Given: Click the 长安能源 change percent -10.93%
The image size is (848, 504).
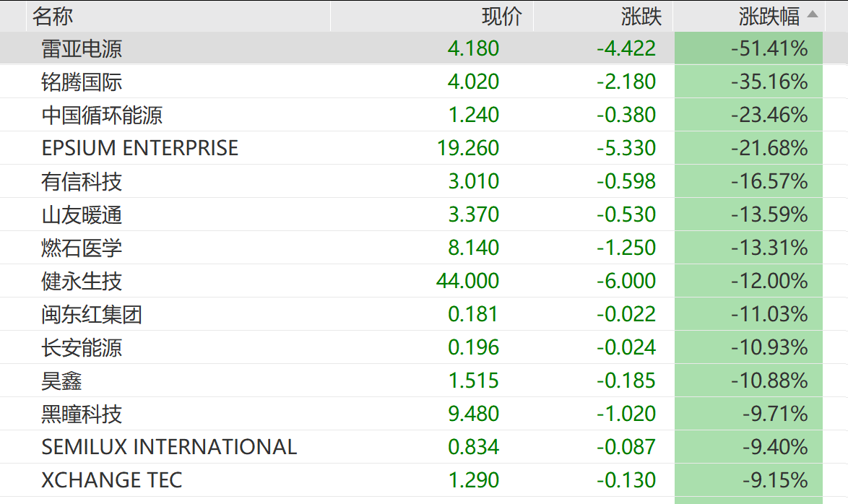Looking at the screenshot, I should [x=769, y=347].
